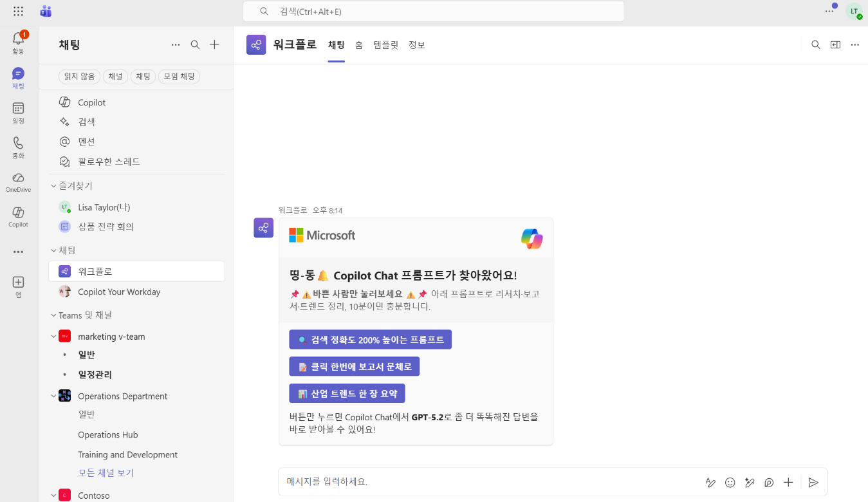Viewport: 868px width, 502px height.
Task: Open the 모든 채널 보기 link
Action: (x=106, y=472)
